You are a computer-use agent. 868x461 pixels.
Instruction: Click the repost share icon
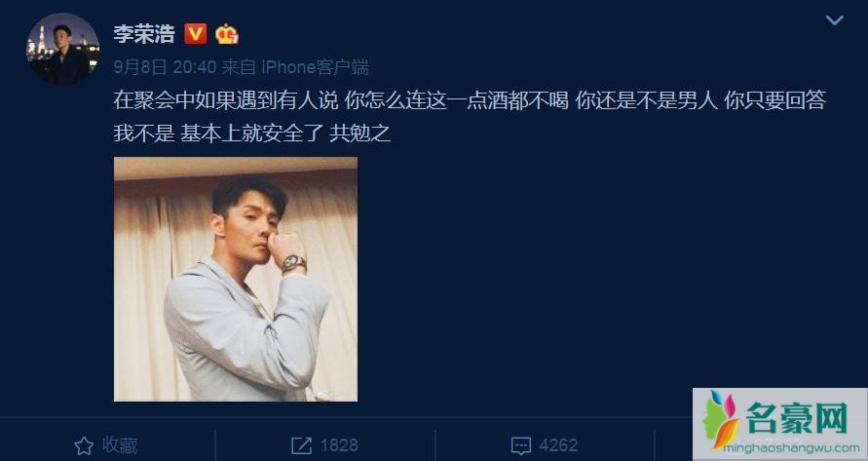(301, 445)
